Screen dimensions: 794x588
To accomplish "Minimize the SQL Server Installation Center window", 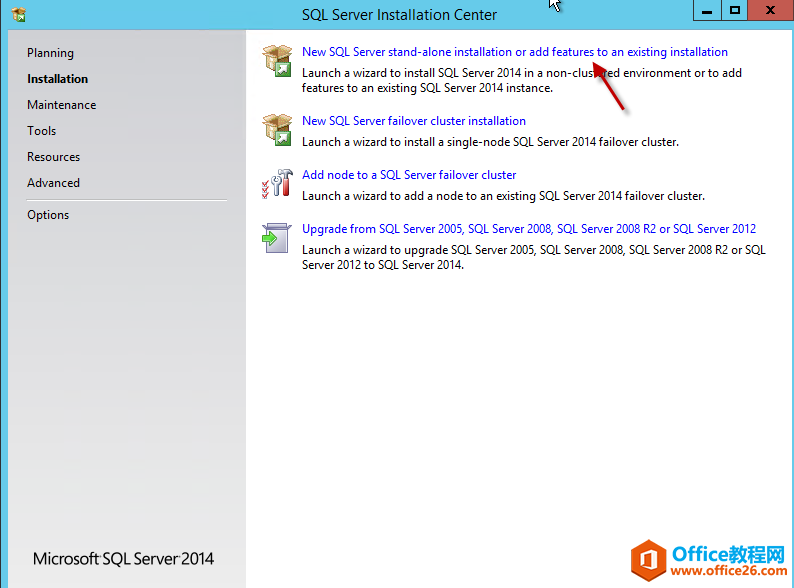I will (707, 10).
